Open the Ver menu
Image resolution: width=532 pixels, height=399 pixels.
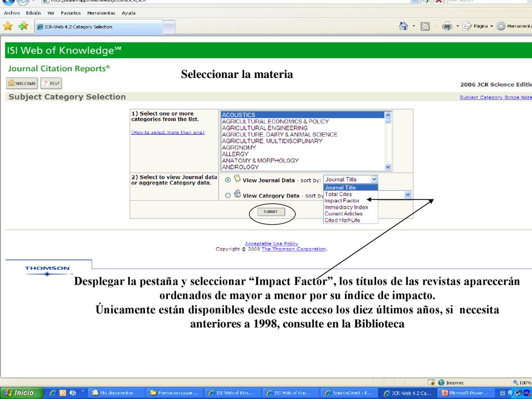(x=51, y=13)
